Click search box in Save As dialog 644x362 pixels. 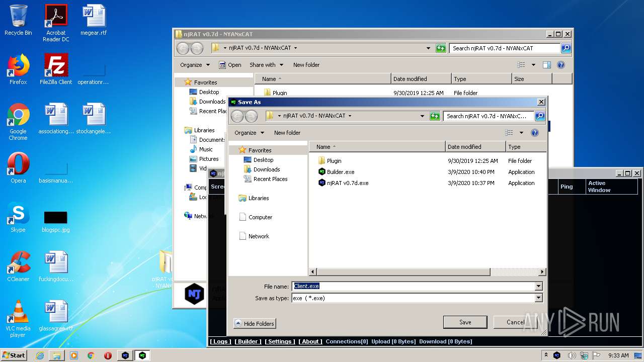point(489,116)
